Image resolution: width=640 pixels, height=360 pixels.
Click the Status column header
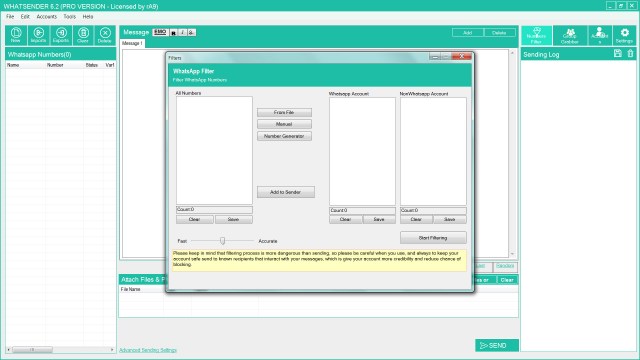pyautogui.click(x=92, y=65)
